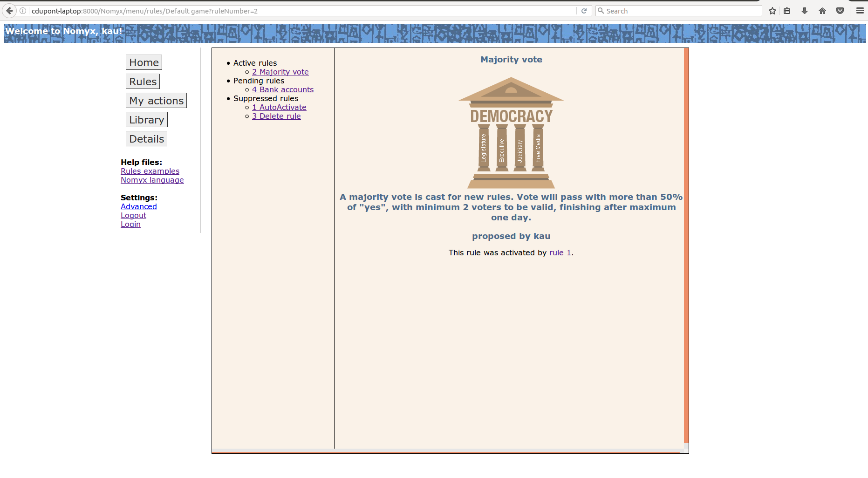
Task: Reload the page with the refresh icon
Action: point(584,11)
